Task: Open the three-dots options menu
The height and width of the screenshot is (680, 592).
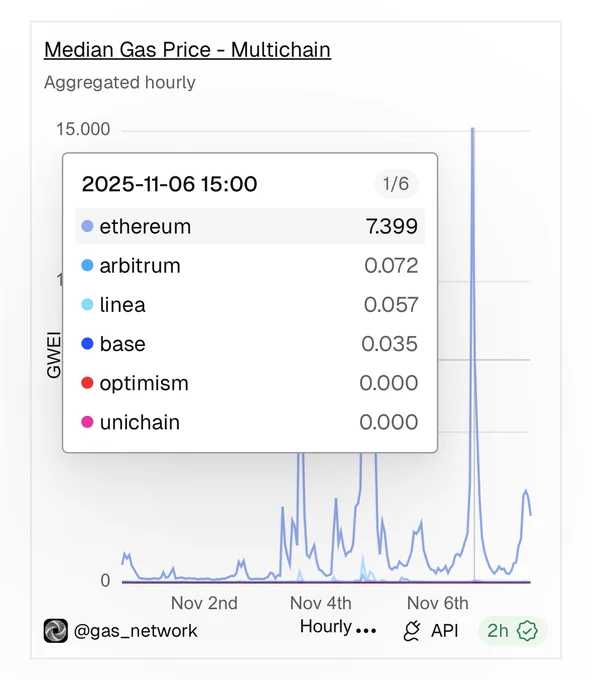Action: click(366, 631)
